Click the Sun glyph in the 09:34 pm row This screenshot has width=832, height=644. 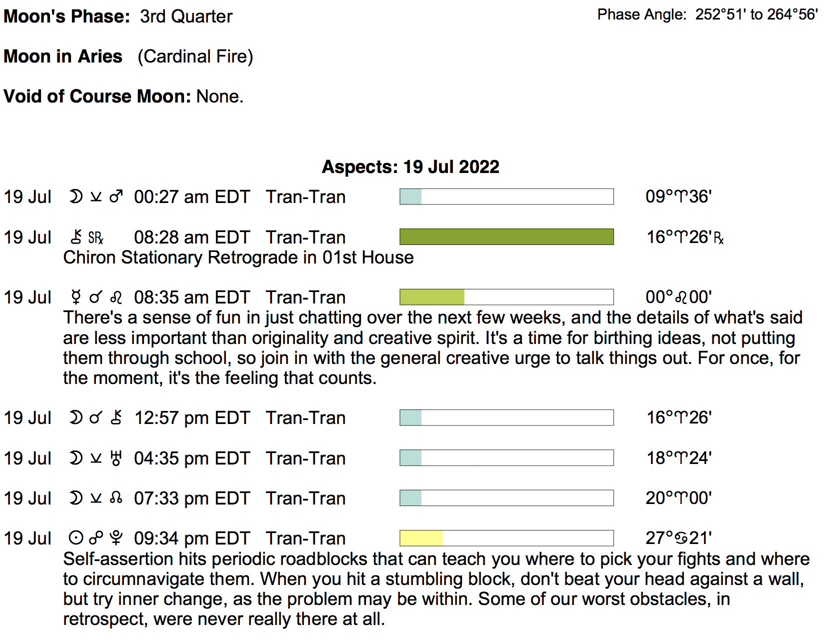tap(75, 538)
